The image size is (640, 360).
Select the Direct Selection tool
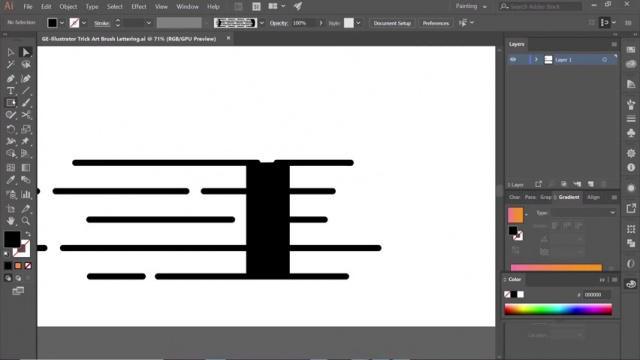(x=26, y=52)
